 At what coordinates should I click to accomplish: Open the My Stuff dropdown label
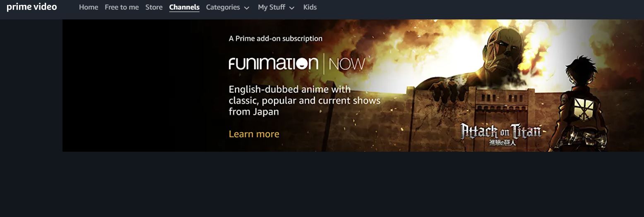[272, 7]
